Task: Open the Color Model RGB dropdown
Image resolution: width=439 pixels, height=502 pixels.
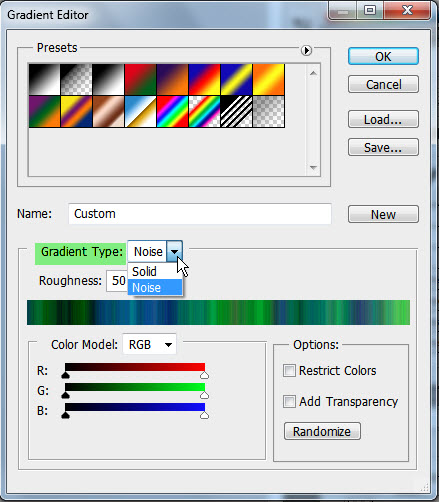Action: tap(149, 344)
